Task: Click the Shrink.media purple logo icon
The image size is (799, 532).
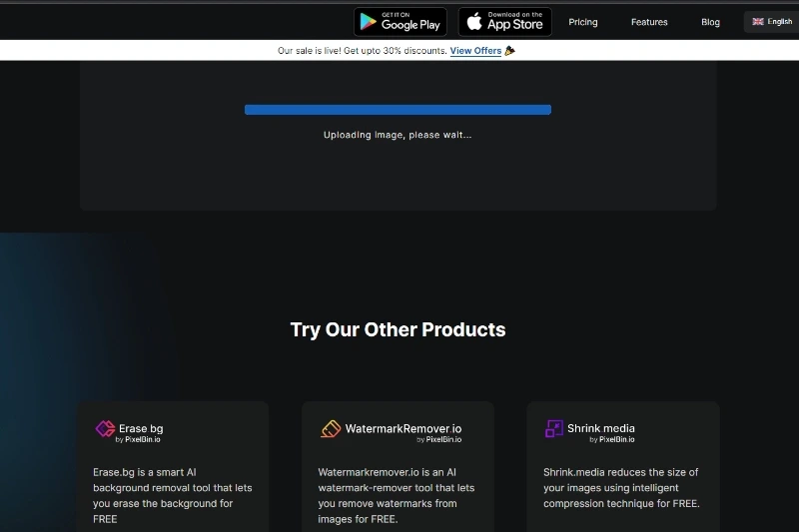Action: point(554,428)
